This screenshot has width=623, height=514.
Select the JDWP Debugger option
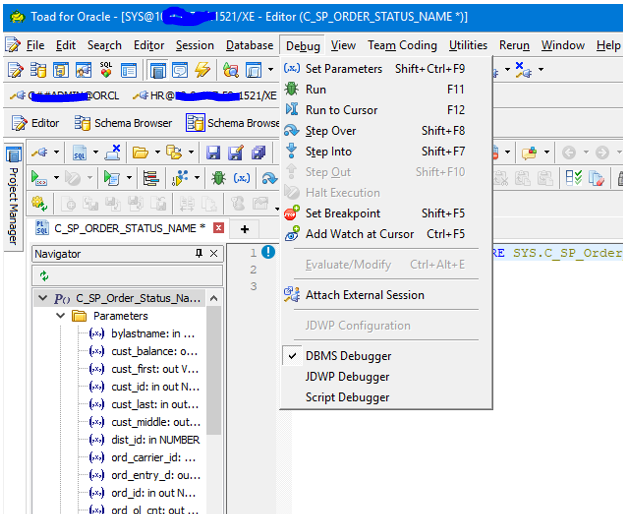coord(386,377)
